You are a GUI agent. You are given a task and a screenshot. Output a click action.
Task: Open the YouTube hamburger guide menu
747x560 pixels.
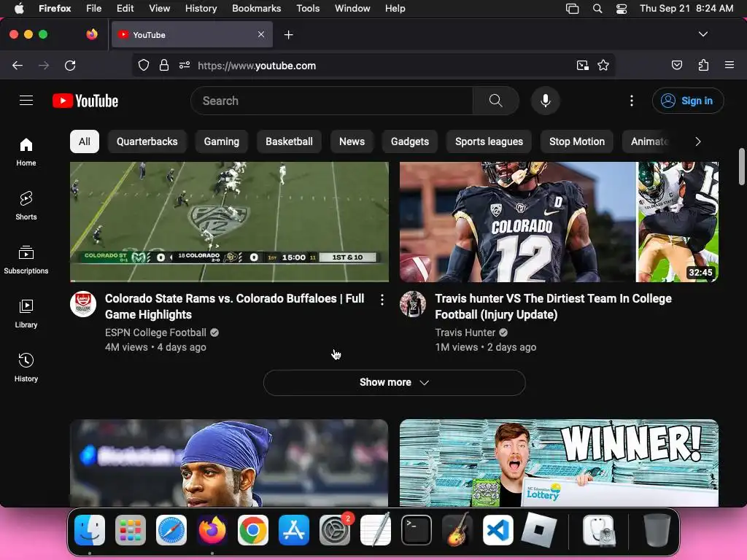26,101
